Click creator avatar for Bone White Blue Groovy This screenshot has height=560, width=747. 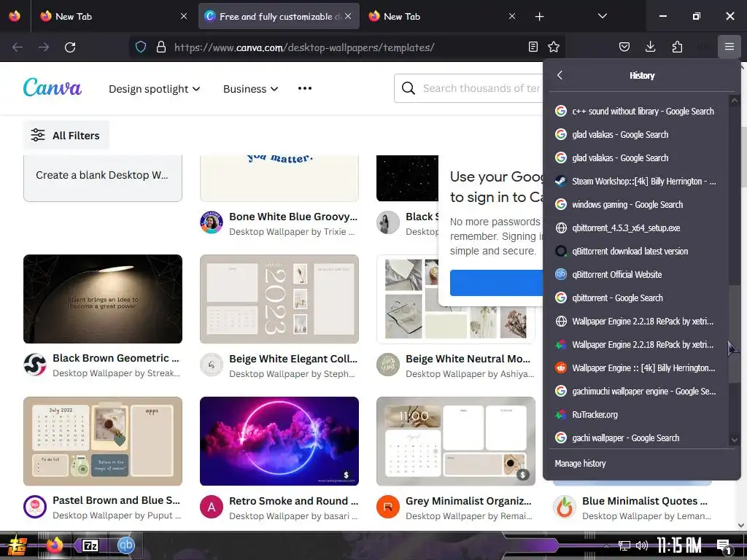click(212, 222)
